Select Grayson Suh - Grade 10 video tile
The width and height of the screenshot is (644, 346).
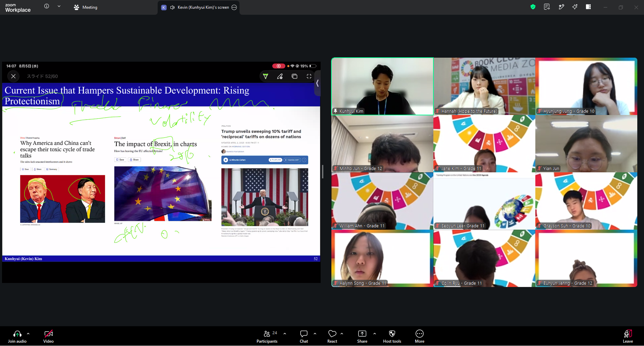(x=586, y=201)
